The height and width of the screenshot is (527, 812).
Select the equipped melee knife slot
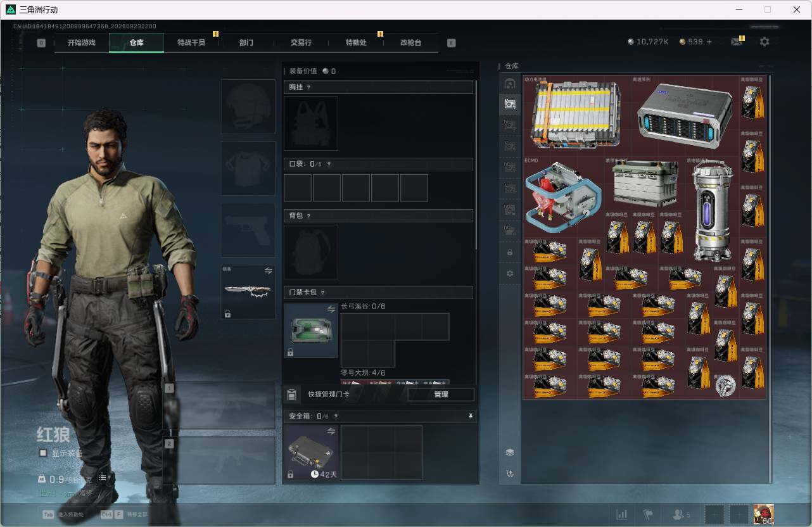point(248,292)
